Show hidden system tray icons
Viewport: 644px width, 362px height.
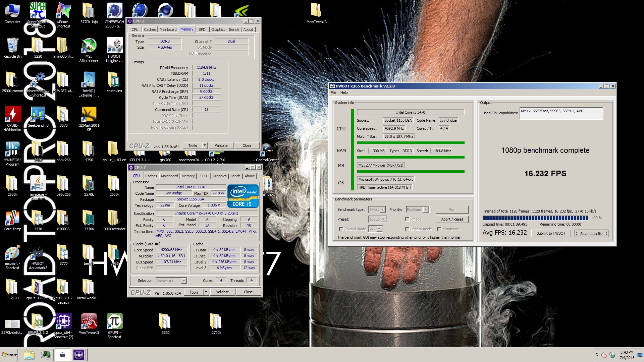coord(597,355)
